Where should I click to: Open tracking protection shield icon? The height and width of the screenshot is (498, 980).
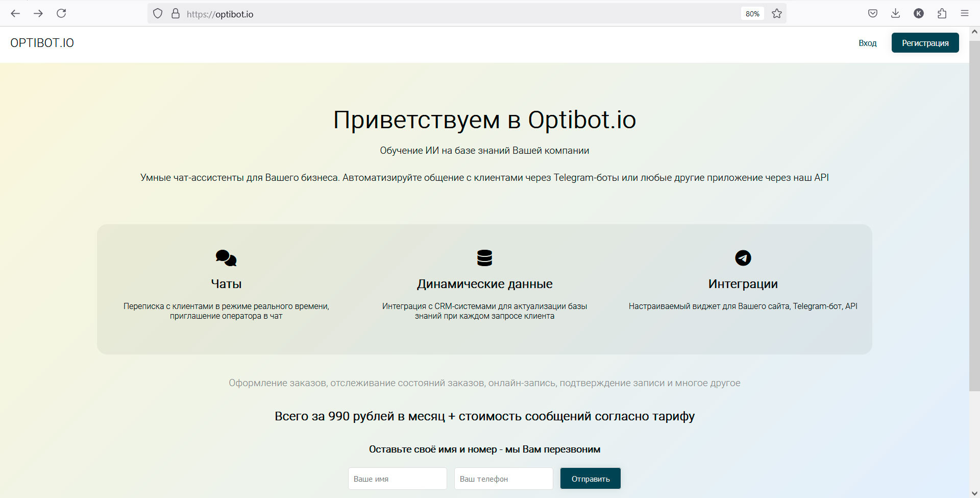(x=158, y=14)
